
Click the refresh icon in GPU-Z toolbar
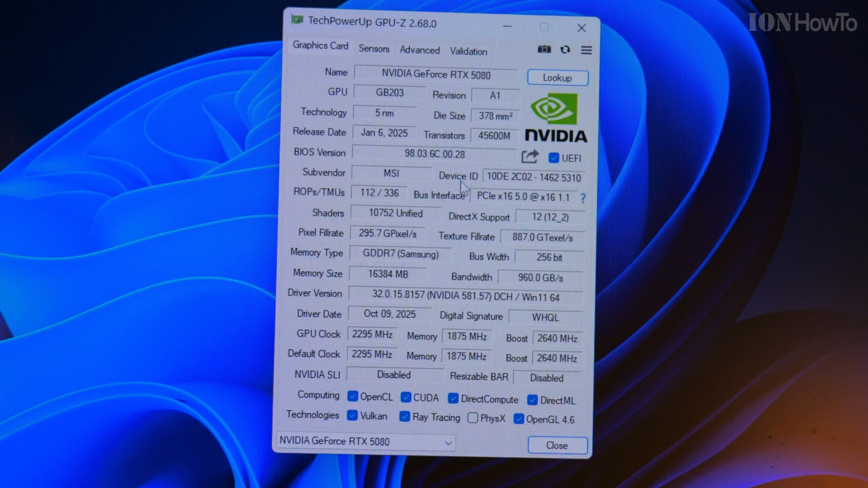tap(565, 50)
